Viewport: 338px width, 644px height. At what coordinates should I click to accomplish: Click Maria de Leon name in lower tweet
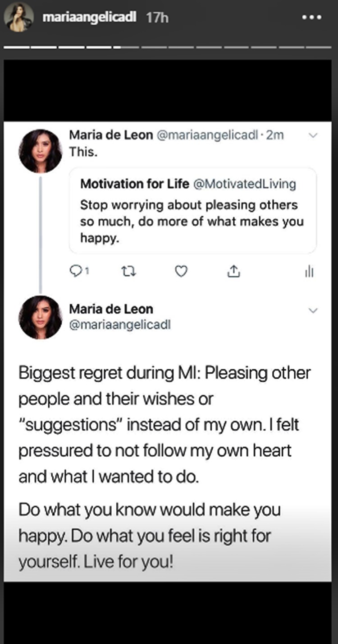[x=111, y=309]
